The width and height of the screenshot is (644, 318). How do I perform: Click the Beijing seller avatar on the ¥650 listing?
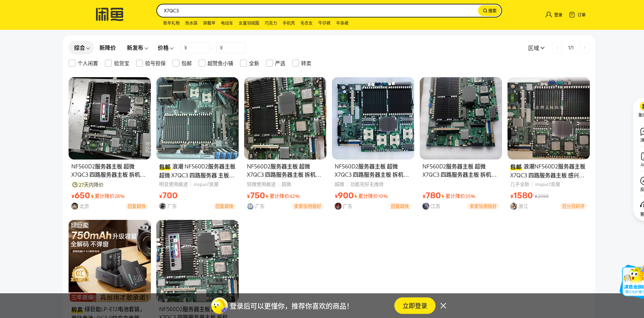[x=75, y=206]
